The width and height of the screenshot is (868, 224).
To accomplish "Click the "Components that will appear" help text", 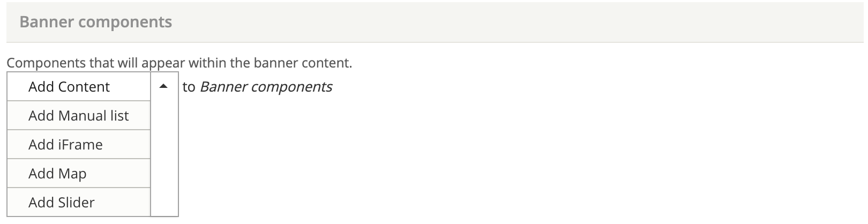I will (179, 63).
